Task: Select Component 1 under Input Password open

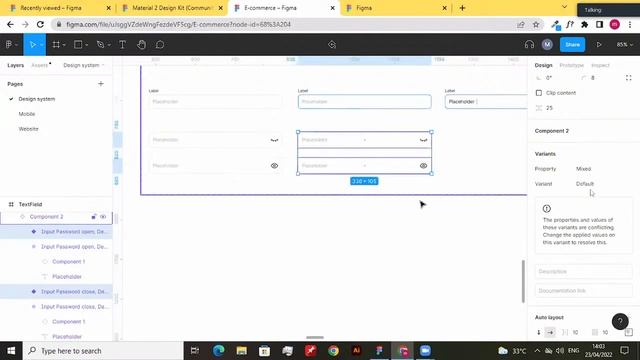Action: click(69, 262)
